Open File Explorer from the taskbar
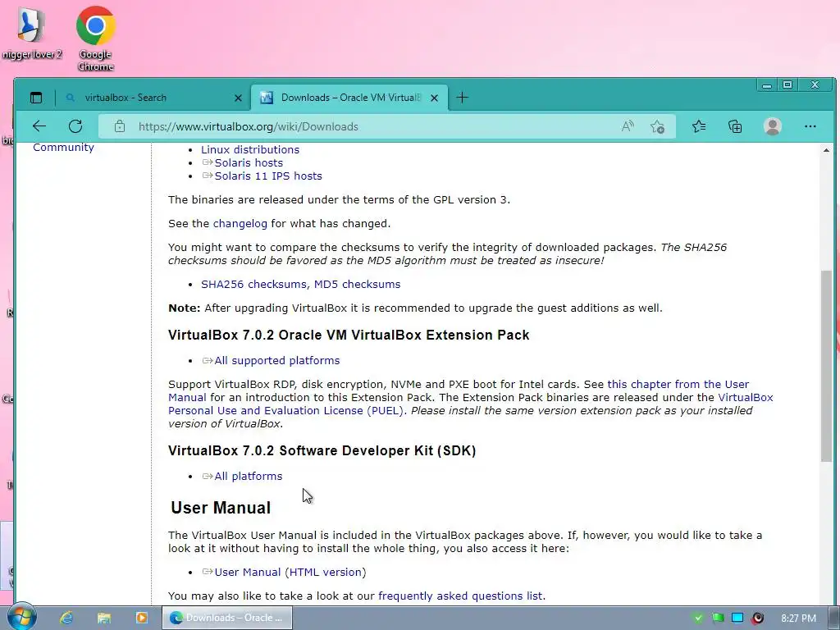Viewport: 840px width, 630px height. [x=104, y=618]
